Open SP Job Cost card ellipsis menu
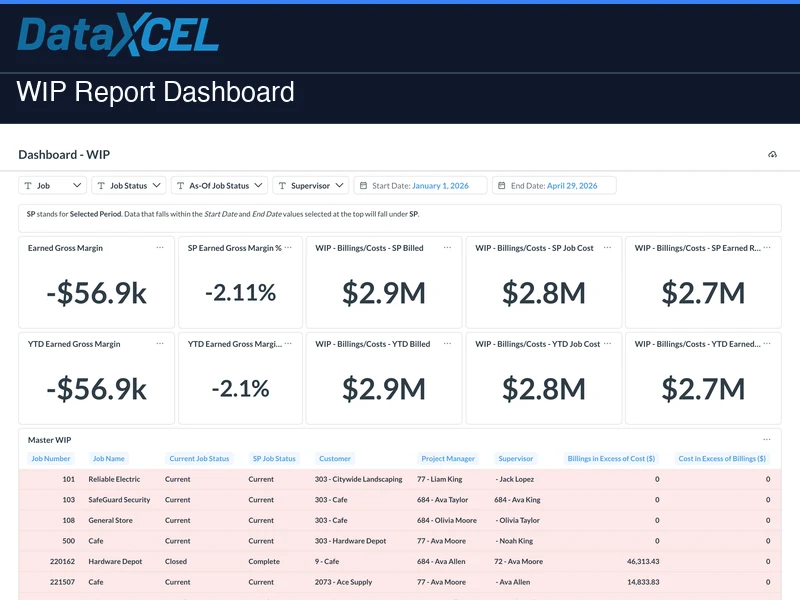Viewport: 800px width, 600px height. [x=607, y=247]
